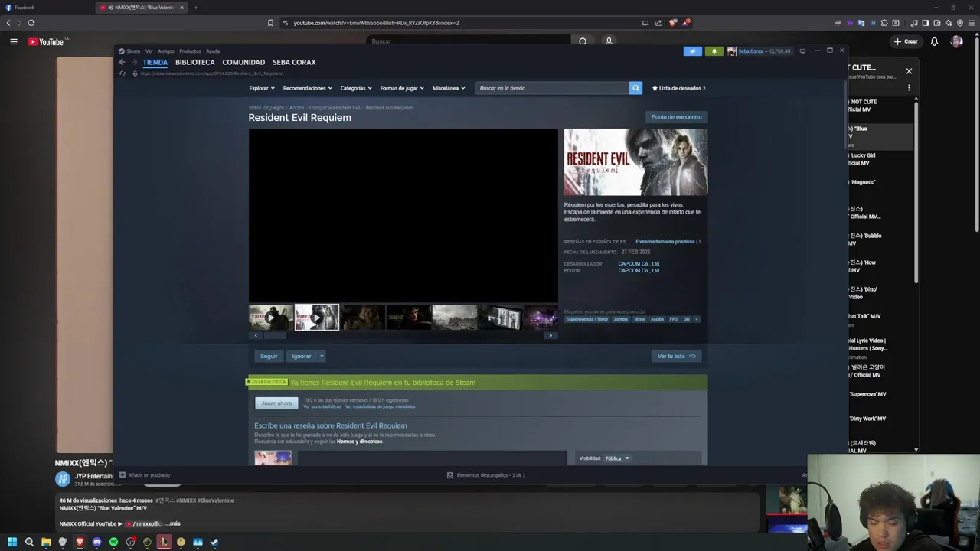Expand the Formas de jugar menu

(402, 88)
